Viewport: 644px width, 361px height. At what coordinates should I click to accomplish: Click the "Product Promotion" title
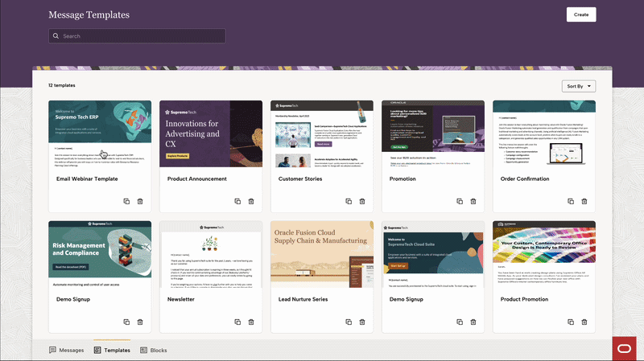click(x=524, y=299)
